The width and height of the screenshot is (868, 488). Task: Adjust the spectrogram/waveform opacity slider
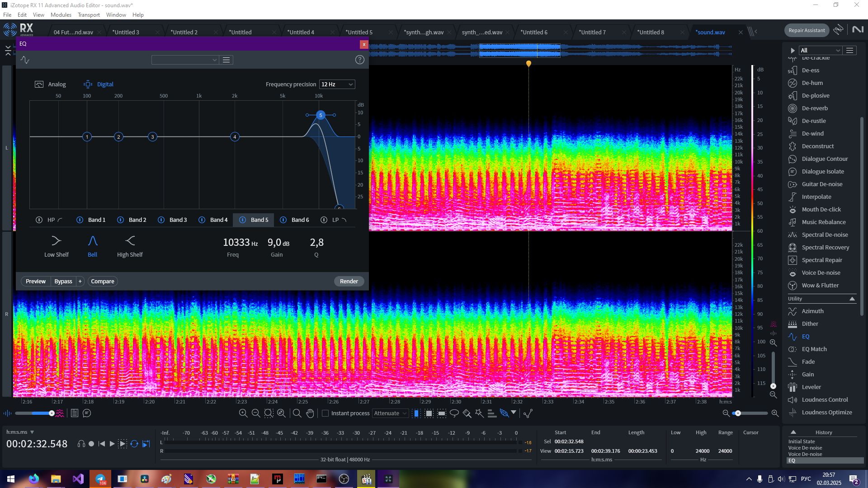click(x=51, y=413)
